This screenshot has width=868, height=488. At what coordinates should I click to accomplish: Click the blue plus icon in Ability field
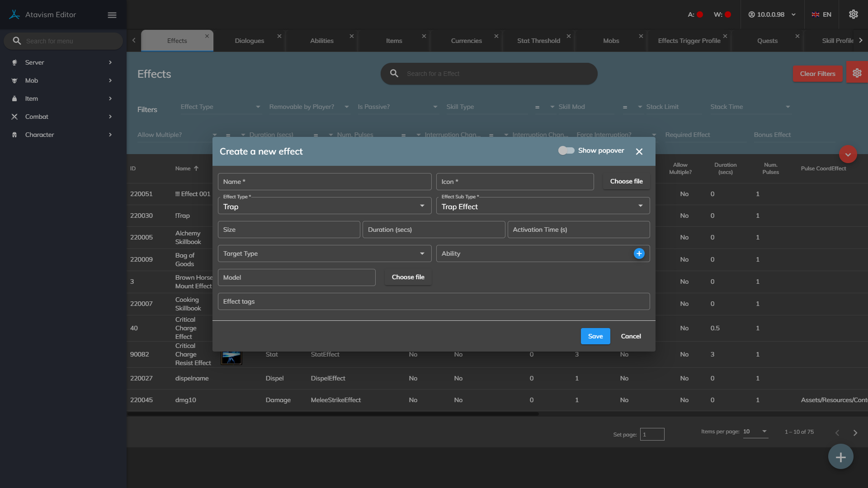[x=639, y=253]
